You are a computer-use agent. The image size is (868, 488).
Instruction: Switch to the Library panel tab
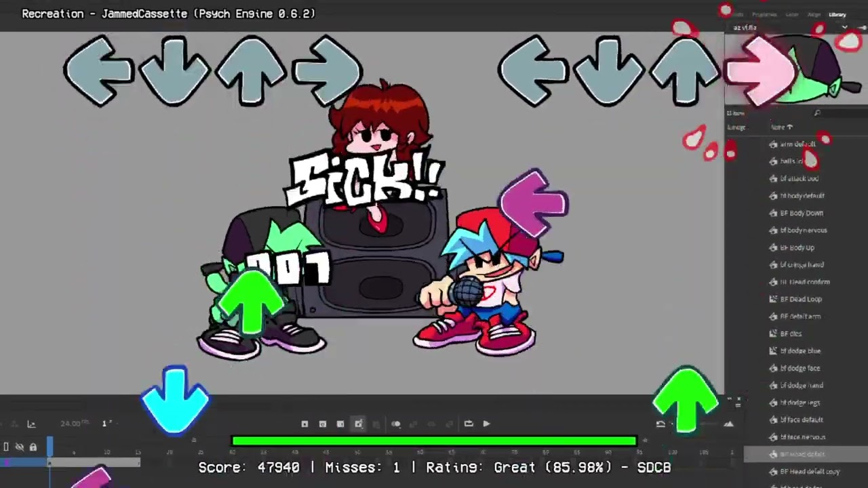pyautogui.click(x=837, y=14)
